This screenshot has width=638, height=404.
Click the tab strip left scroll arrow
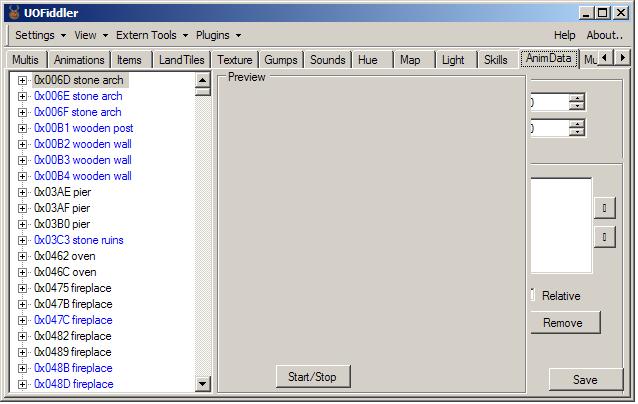coord(605,58)
